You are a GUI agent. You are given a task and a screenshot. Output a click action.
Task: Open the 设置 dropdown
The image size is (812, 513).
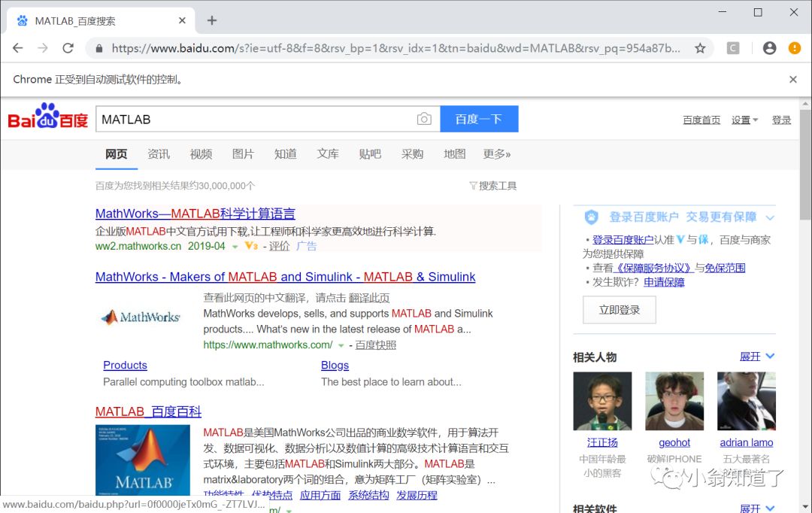744,120
